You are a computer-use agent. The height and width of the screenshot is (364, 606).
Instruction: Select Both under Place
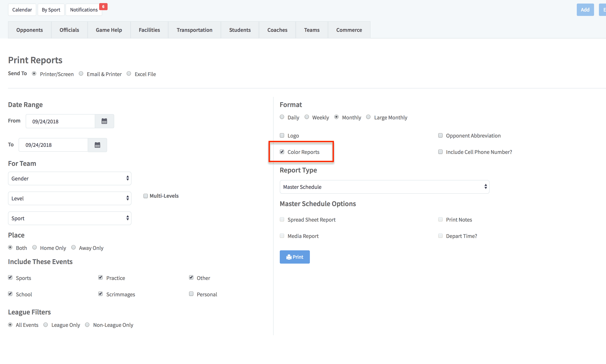pyautogui.click(x=10, y=247)
